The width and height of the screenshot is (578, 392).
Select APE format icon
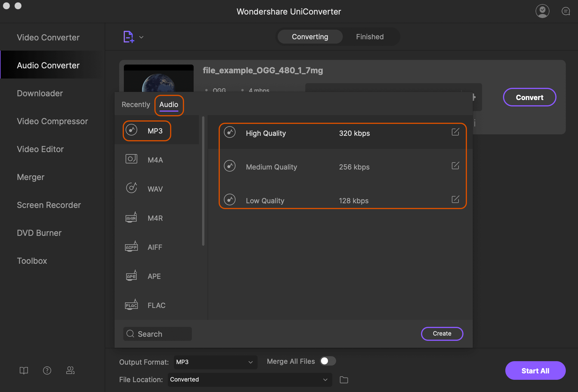(131, 276)
